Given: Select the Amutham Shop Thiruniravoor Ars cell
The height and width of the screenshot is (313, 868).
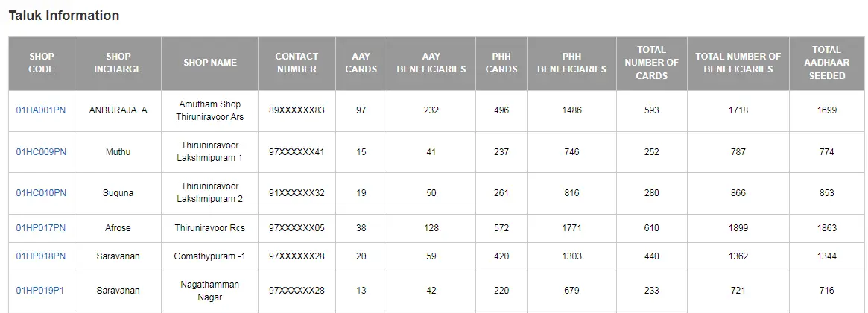Looking at the screenshot, I should [x=210, y=110].
